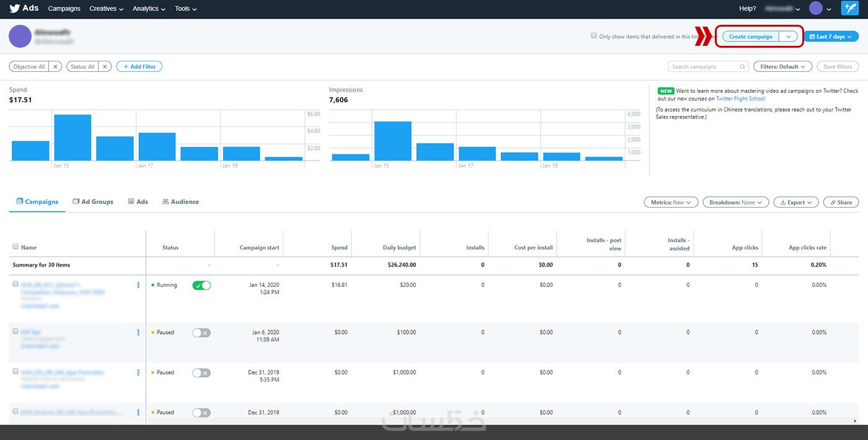Open options menu for the Jan 6 campaign

(138, 333)
